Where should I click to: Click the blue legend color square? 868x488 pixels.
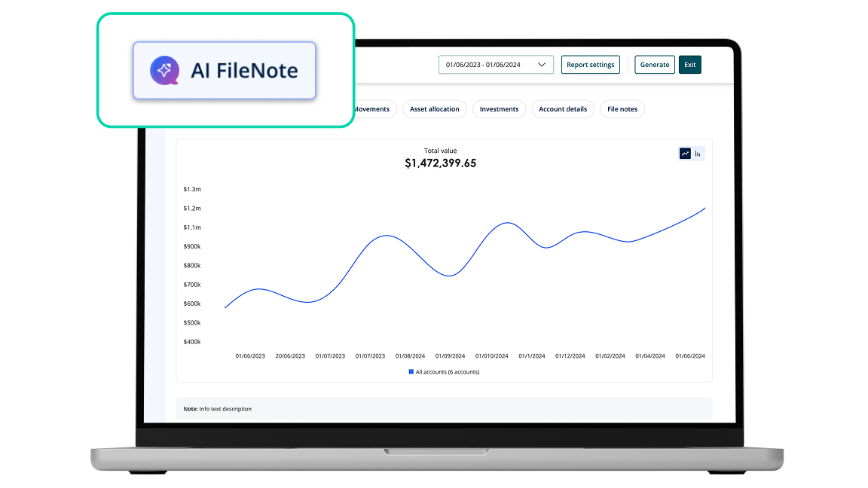point(411,372)
